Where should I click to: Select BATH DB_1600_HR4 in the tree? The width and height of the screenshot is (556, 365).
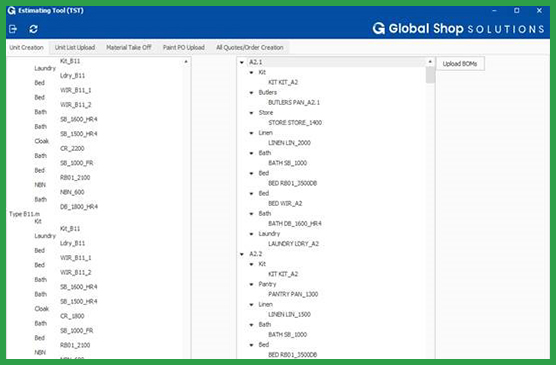coord(295,223)
